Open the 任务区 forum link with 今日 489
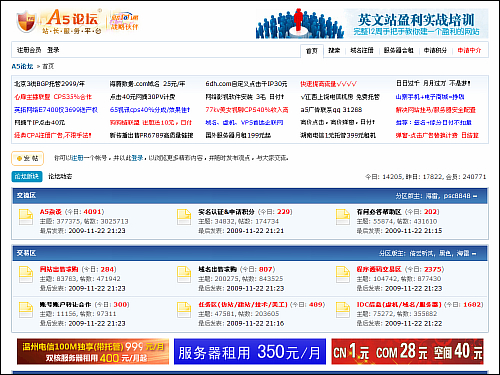 [243, 304]
